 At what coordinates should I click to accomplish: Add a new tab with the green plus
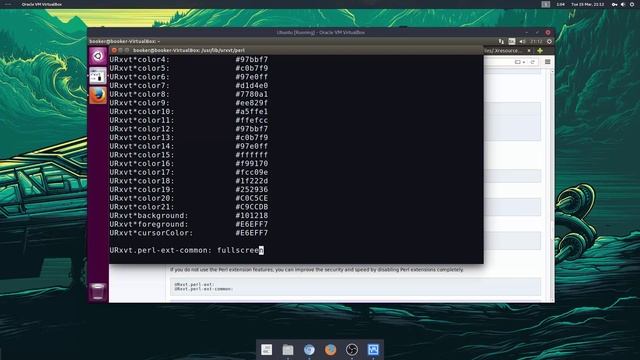click(540, 51)
